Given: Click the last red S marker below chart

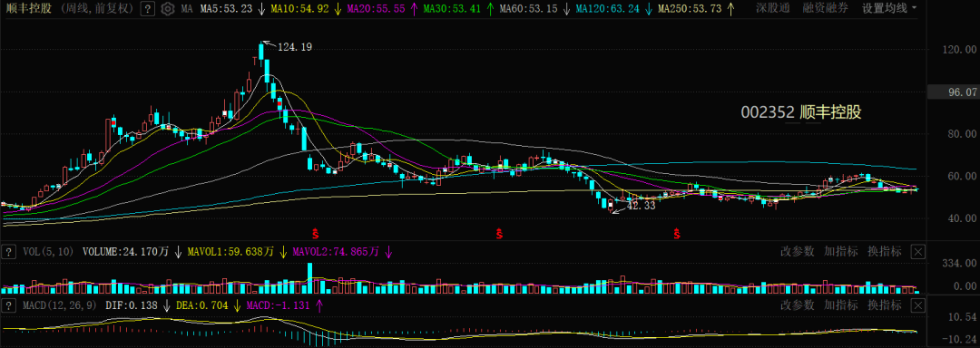Looking at the screenshot, I should 676,235.
